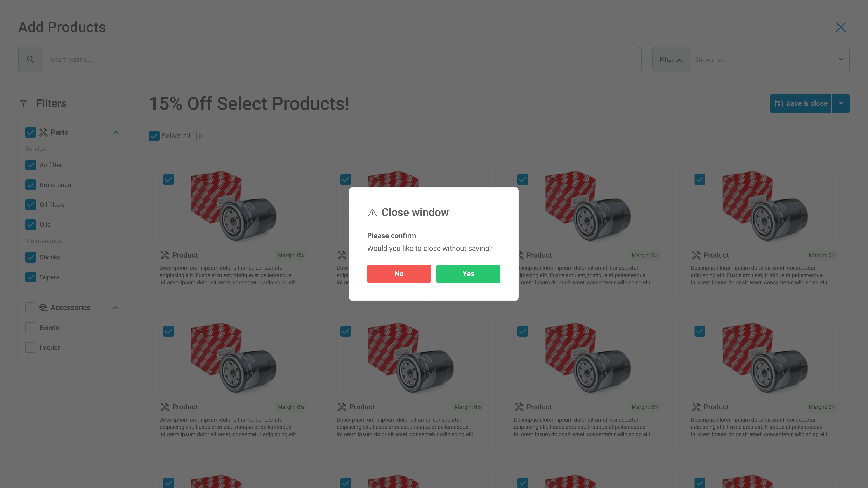868x488 pixels.
Task: Collapse the Parts filter section
Action: [x=116, y=132]
